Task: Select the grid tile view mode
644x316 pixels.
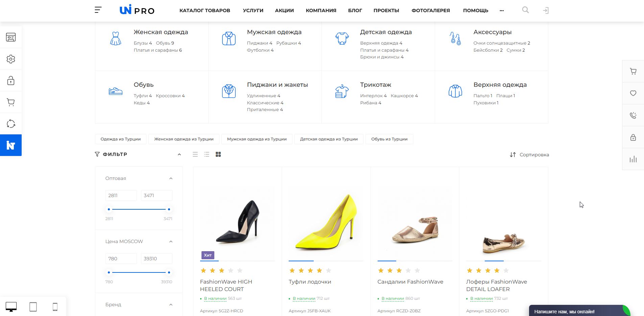Action: (x=218, y=155)
